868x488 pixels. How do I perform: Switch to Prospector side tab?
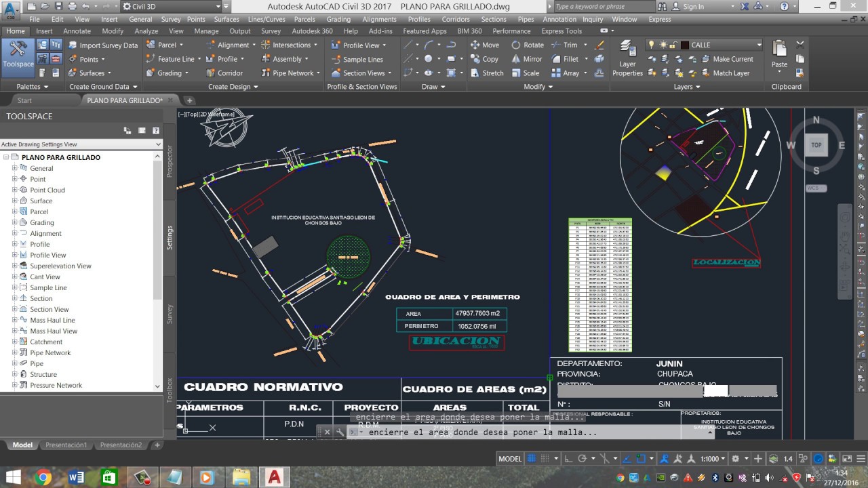170,161
